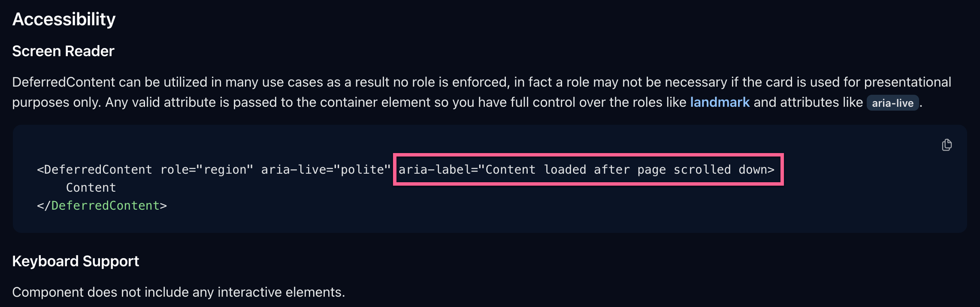Select the highlighted aria-label attribute
This screenshot has height=307, width=980.
(x=587, y=169)
